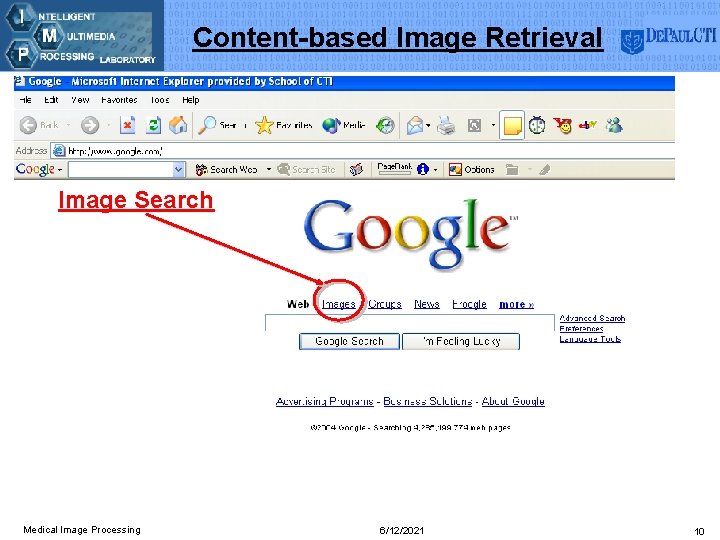The width and height of the screenshot is (720, 540).
Task: Click the Google page search input field
Action: tap(410, 322)
